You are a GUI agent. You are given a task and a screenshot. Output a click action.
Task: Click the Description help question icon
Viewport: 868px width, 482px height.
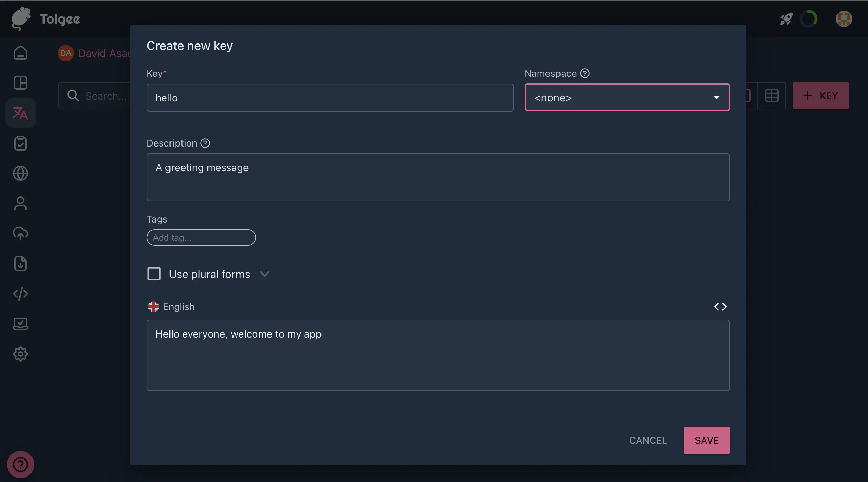point(205,143)
